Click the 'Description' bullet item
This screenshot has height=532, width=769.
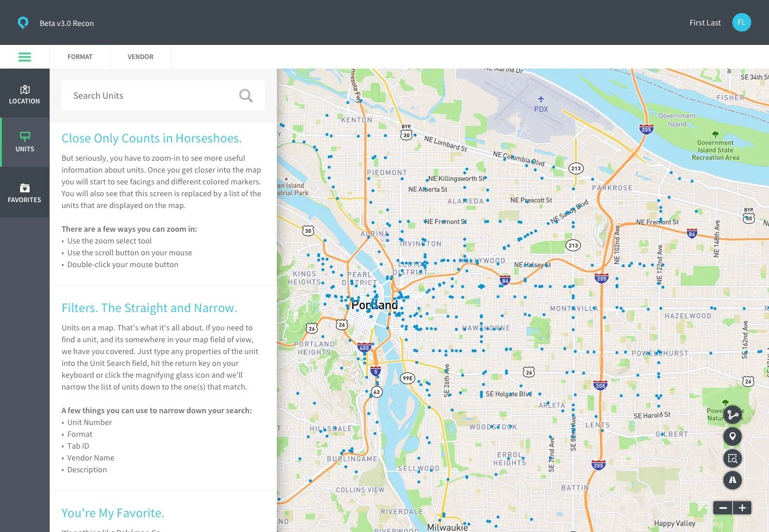[x=87, y=469]
